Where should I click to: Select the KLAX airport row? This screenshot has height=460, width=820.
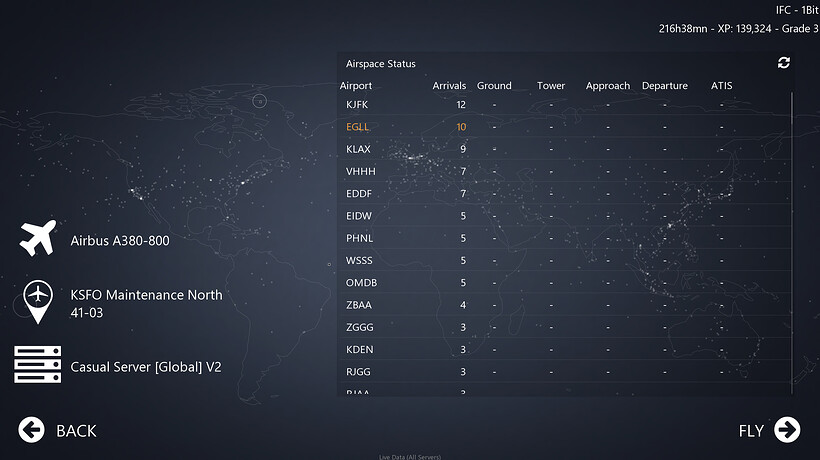coord(565,149)
